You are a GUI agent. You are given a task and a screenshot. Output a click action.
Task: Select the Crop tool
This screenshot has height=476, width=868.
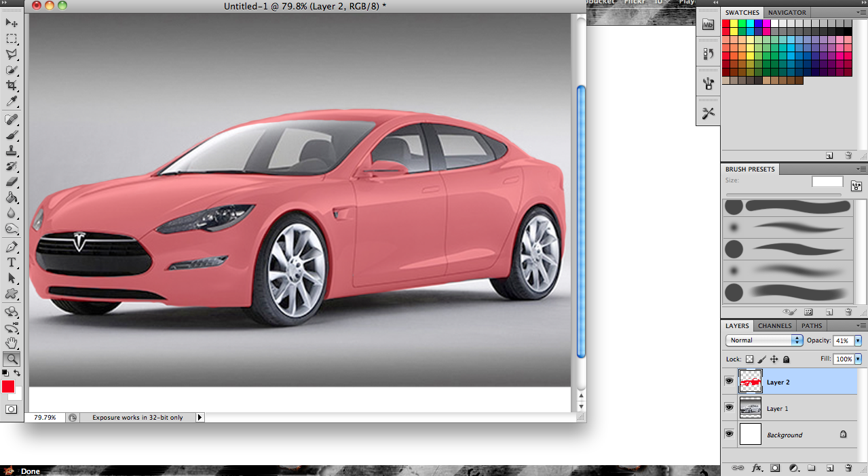12,85
